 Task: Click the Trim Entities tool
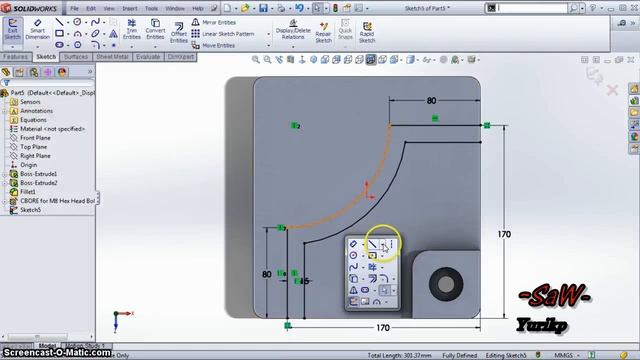131,29
